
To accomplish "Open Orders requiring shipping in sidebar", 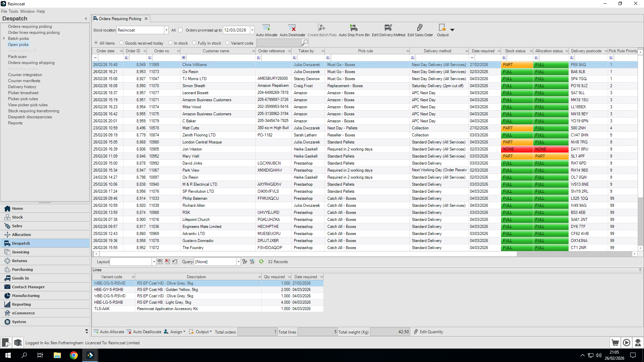I will pos(31,63).
